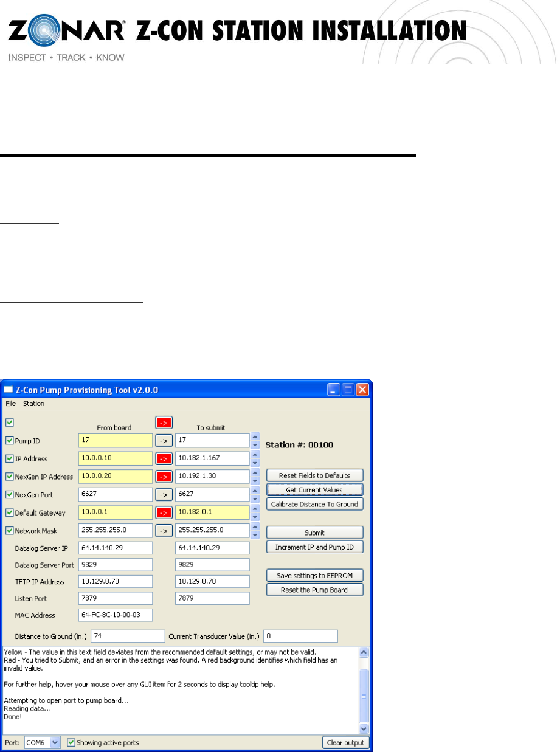Click the window title bar icon

tap(9, 390)
